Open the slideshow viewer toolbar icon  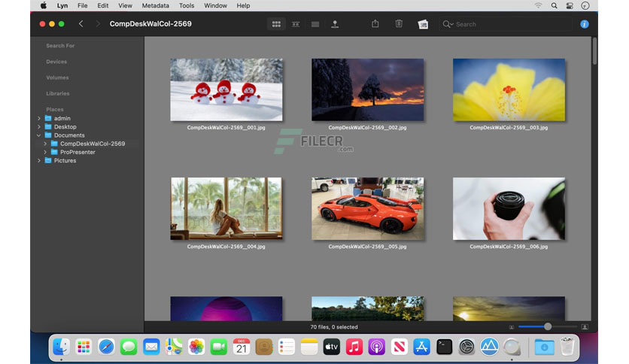(423, 24)
